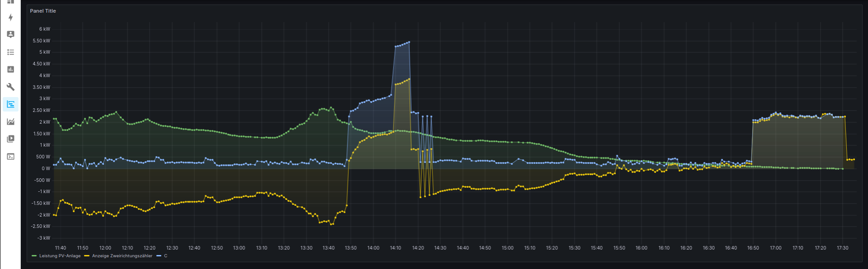Viewport: 868px width, 269px height.
Task: Click the wrench tool icon in sidebar
Action: point(10,87)
